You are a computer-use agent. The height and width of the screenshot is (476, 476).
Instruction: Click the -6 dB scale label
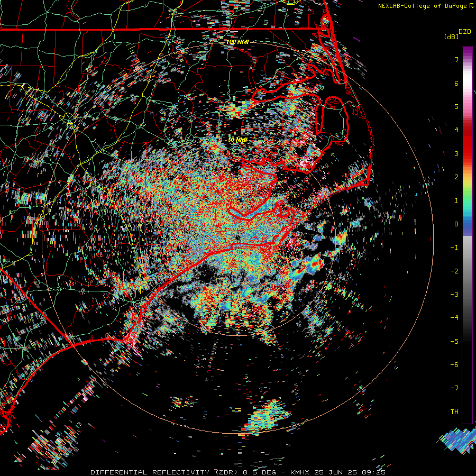click(x=454, y=365)
